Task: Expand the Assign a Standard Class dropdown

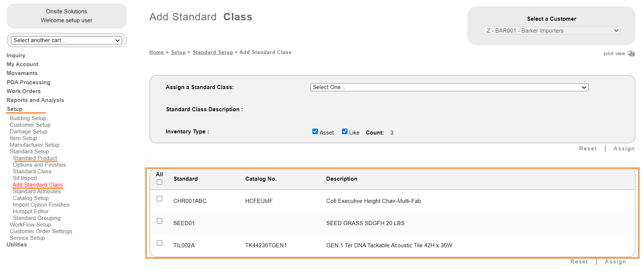Action: [x=449, y=87]
